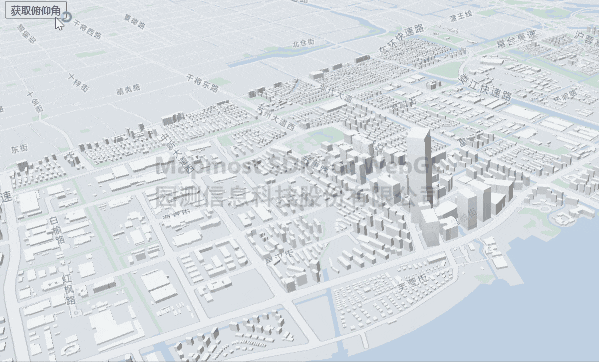Select the 十梓街 street label

tap(78, 82)
